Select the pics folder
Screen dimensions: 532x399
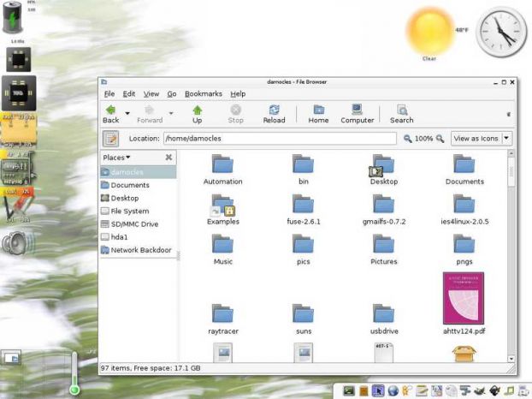point(303,250)
